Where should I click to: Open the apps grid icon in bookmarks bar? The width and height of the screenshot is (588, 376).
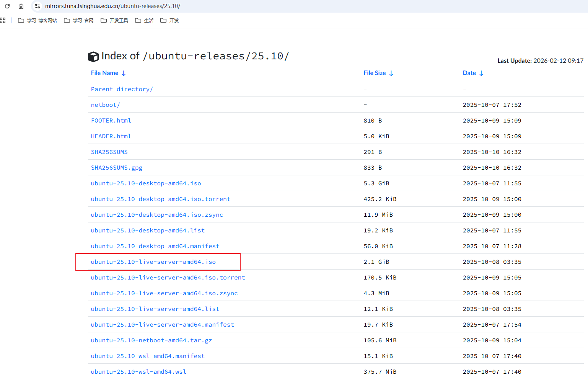3,20
